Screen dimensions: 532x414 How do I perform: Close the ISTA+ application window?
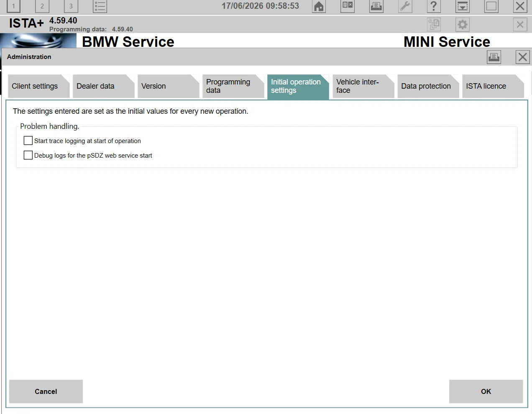click(x=520, y=6)
